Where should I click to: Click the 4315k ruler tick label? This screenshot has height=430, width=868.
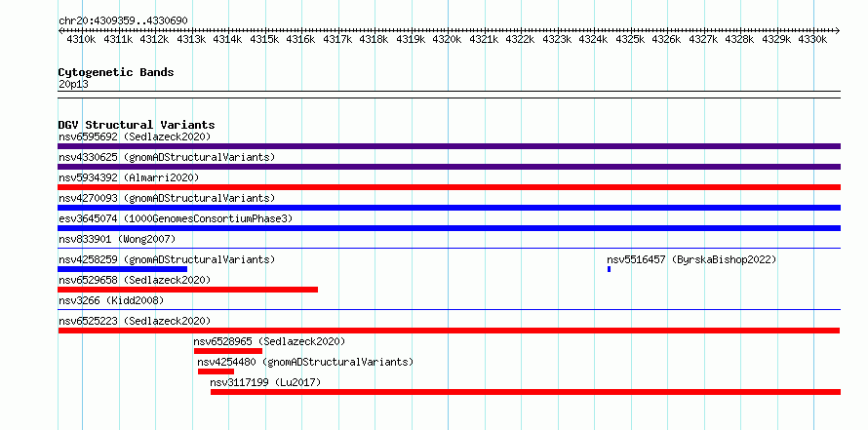264,39
